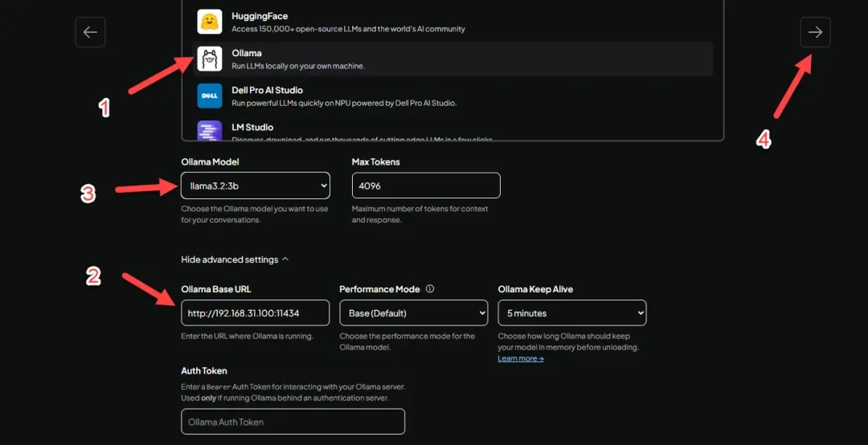The height and width of the screenshot is (445, 868).
Task: Open the Ollama Model dropdown
Action: pyautogui.click(x=256, y=186)
